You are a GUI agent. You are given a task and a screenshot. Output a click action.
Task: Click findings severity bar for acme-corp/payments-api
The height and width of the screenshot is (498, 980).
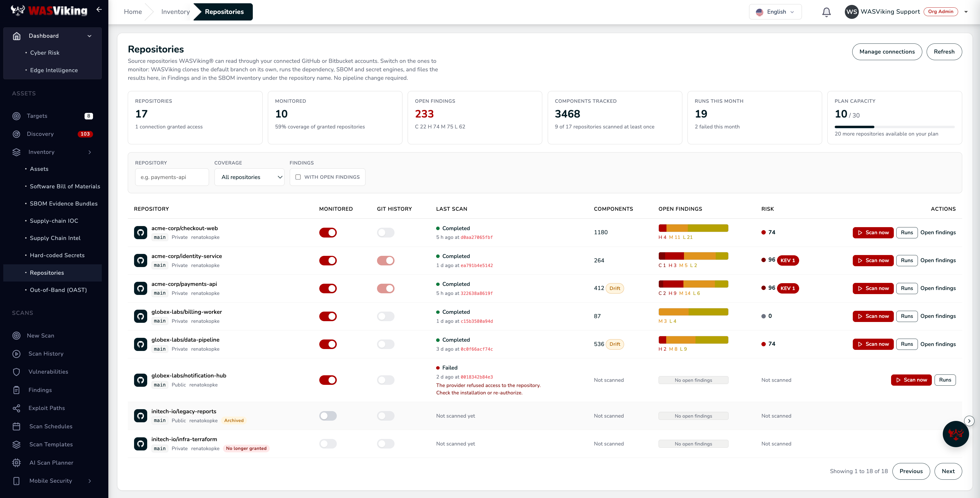click(693, 284)
